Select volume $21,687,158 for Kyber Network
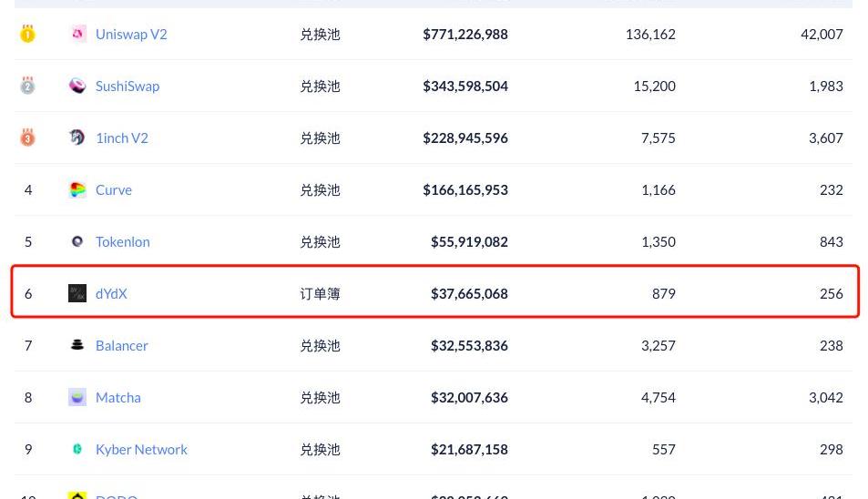 coord(469,449)
